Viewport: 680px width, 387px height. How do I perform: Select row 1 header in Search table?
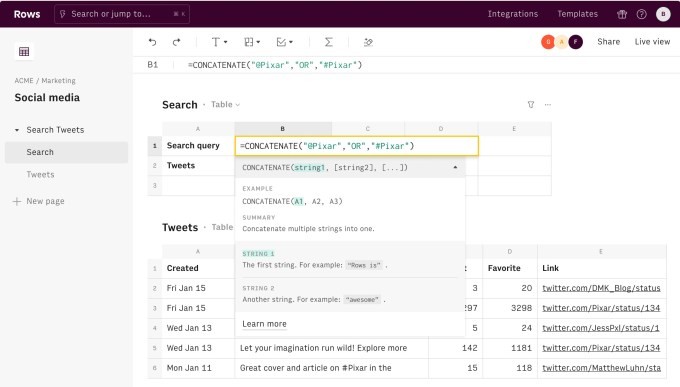pos(155,146)
